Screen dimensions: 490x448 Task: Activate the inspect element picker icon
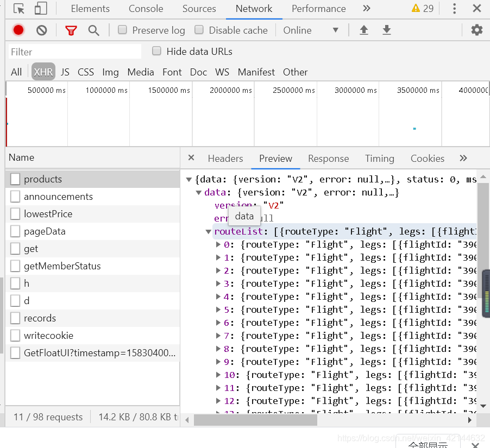pos(19,9)
